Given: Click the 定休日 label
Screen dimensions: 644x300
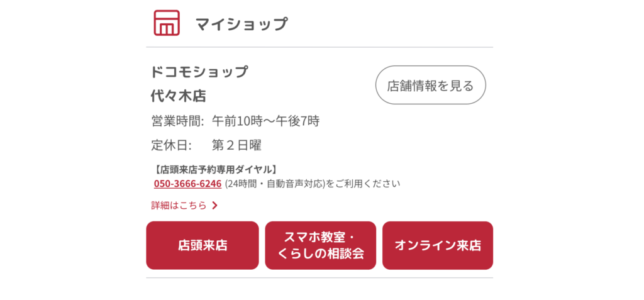Looking at the screenshot, I should (171, 145).
